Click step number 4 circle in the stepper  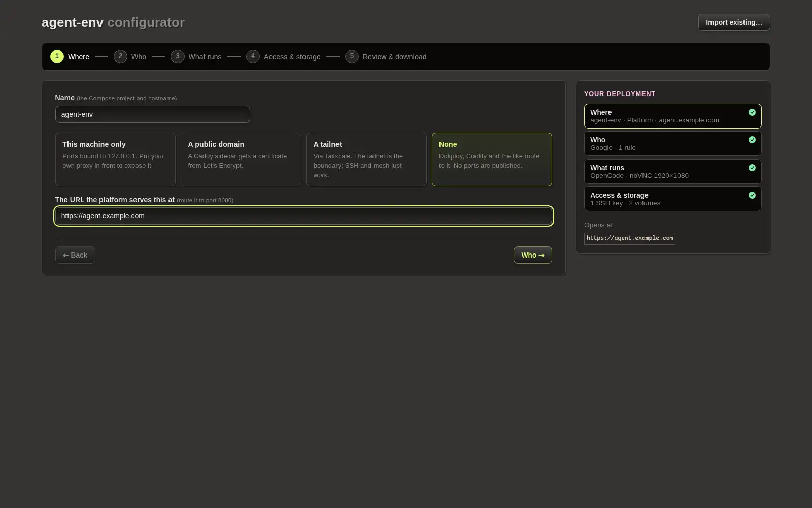point(253,56)
